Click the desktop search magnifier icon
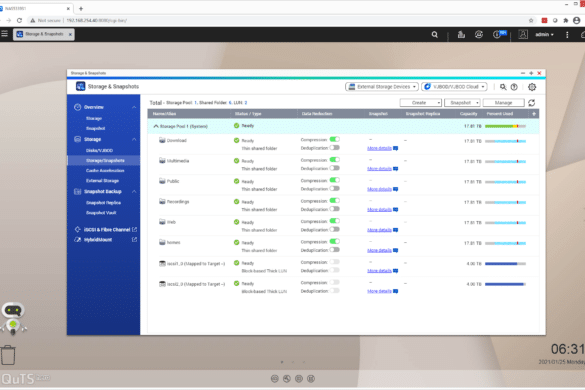585x390 pixels. pyautogui.click(x=435, y=35)
